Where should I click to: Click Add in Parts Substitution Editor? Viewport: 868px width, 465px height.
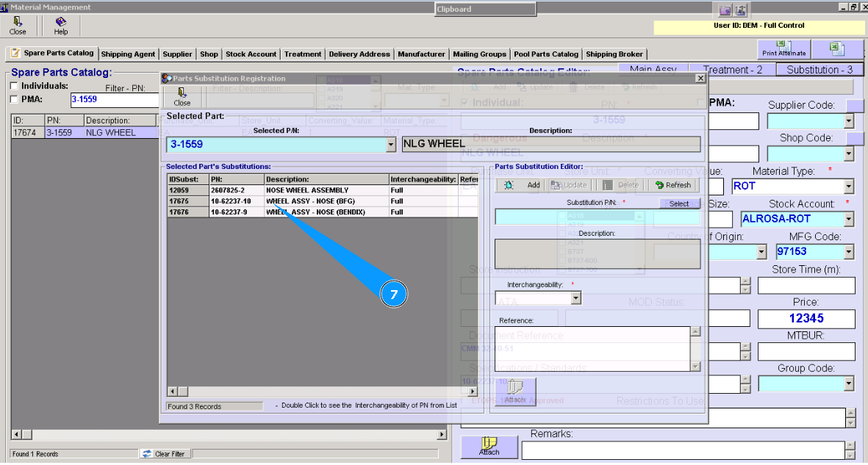tap(525, 185)
